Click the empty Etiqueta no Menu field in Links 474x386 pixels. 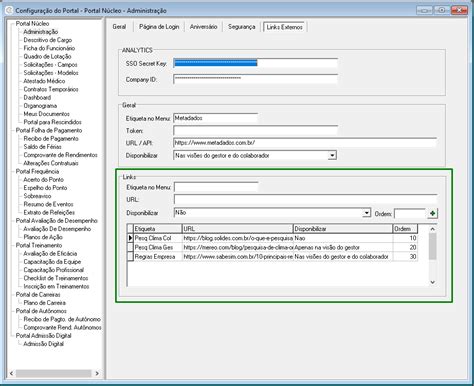216,187
